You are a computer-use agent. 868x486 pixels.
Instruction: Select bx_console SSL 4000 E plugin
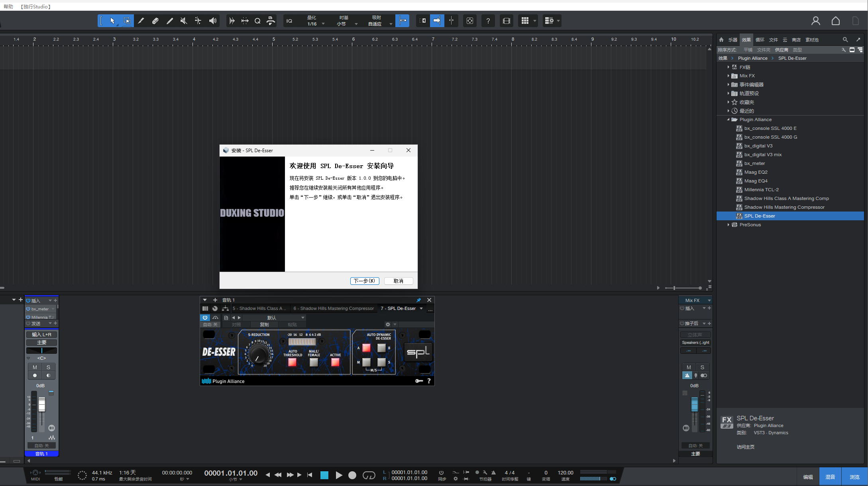point(770,128)
